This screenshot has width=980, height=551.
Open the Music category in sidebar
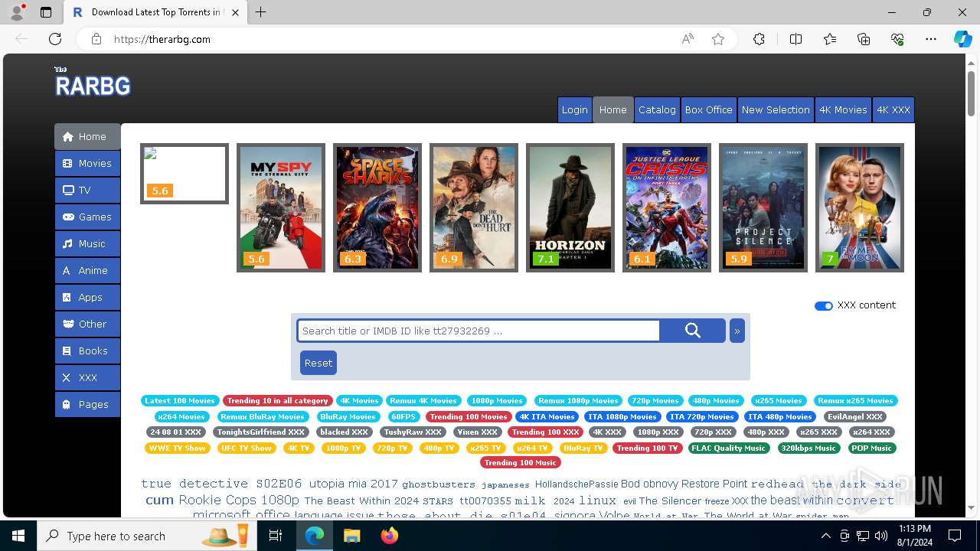[87, 243]
